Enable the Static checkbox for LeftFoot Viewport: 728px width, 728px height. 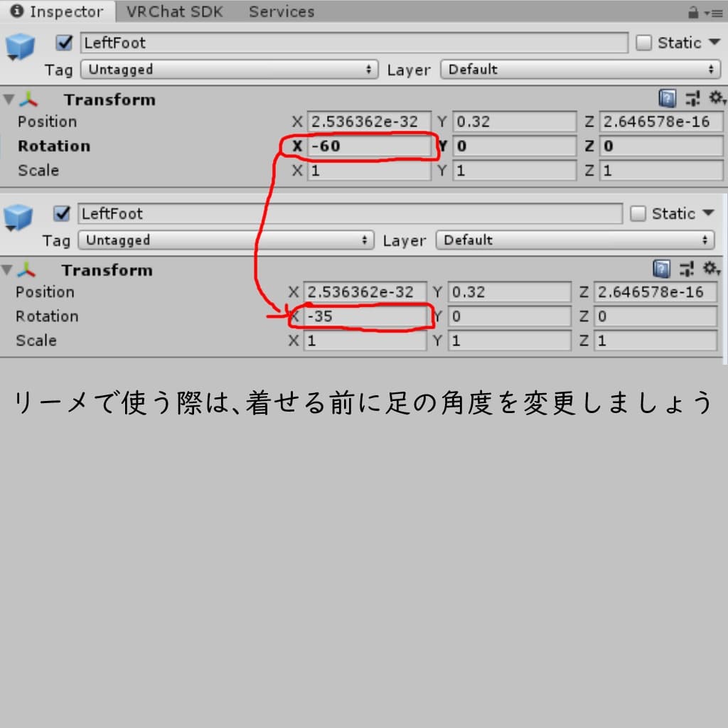click(x=643, y=42)
